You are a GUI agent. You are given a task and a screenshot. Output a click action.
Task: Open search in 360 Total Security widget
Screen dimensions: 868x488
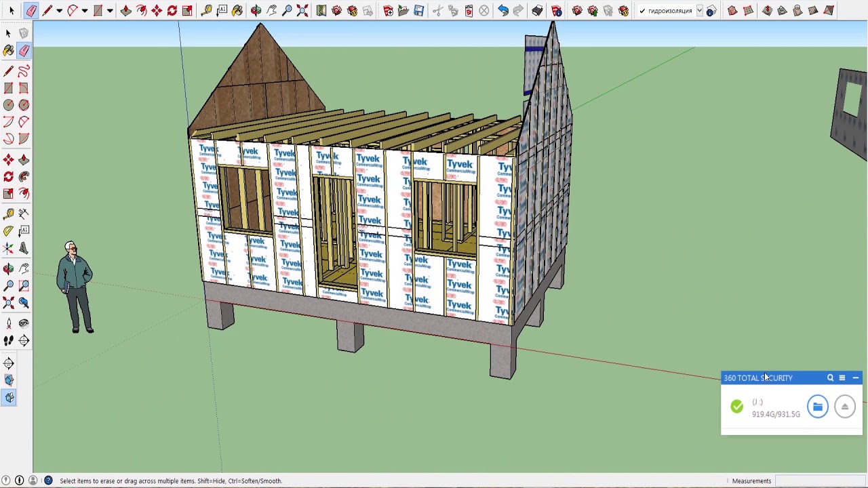(830, 378)
